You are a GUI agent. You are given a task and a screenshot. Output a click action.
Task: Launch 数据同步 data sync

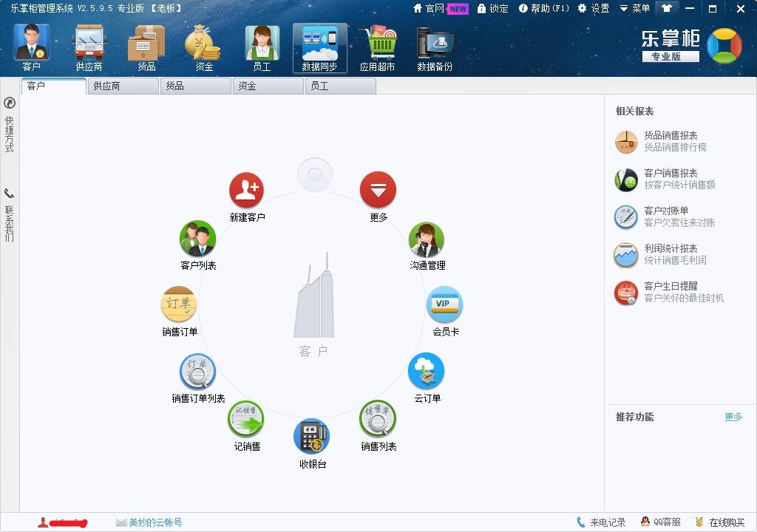pos(319,48)
